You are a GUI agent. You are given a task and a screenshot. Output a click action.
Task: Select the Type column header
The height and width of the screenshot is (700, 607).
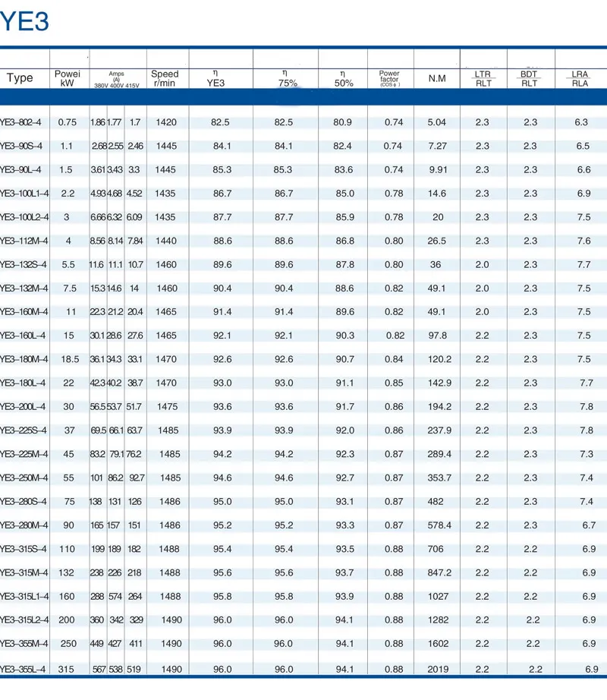click(x=20, y=77)
